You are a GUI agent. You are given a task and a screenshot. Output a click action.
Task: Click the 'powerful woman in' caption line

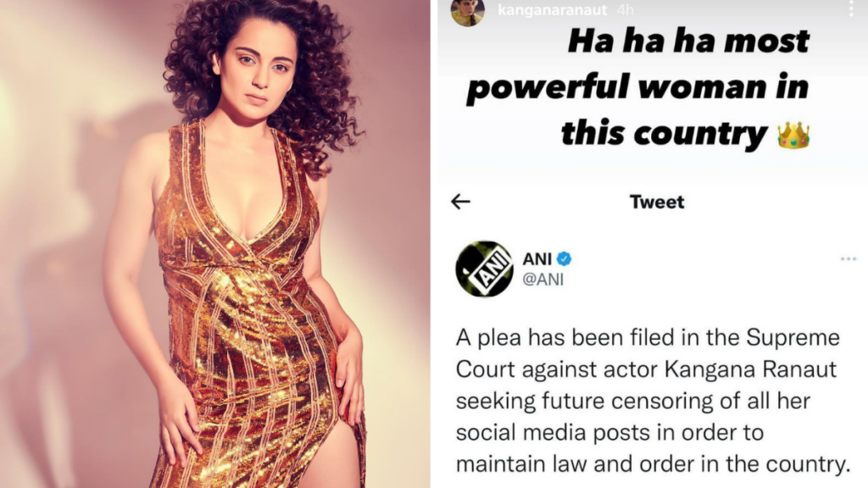click(x=637, y=88)
